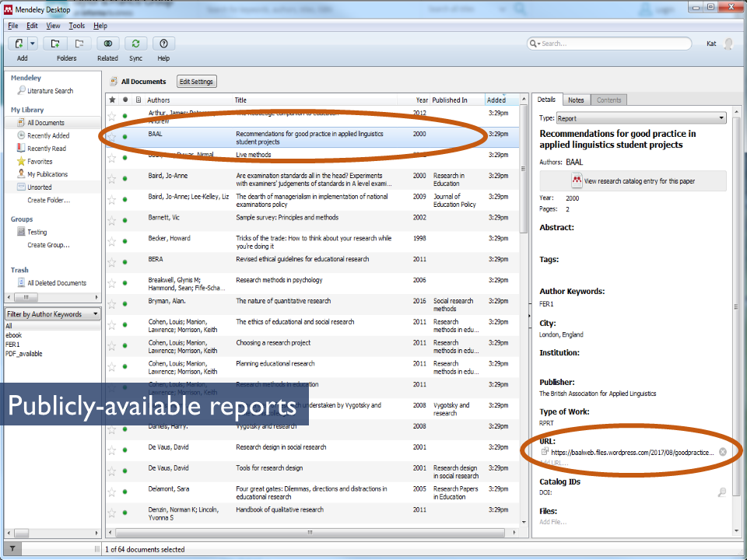Open the Help toolbar icon
Image resolution: width=747 pixels, height=560 pixels.
(163, 44)
